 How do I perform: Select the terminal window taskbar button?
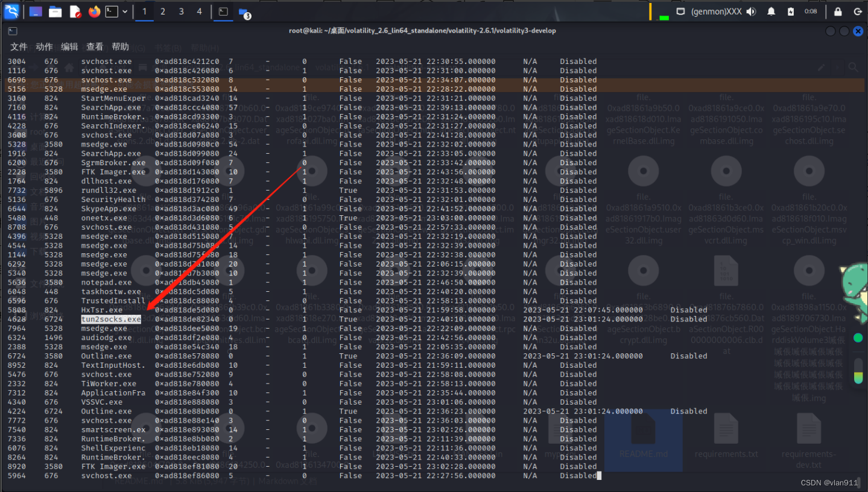click(223, 11)
